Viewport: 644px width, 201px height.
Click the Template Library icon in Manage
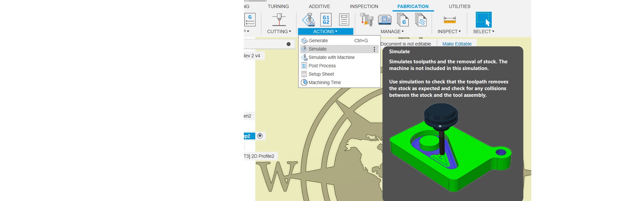421,20
